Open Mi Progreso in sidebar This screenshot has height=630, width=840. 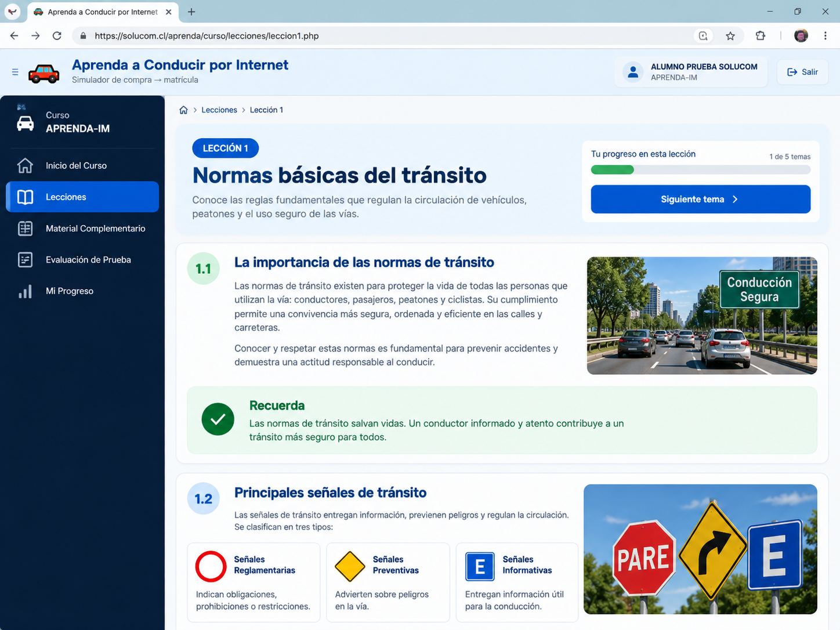click(82, 291)
